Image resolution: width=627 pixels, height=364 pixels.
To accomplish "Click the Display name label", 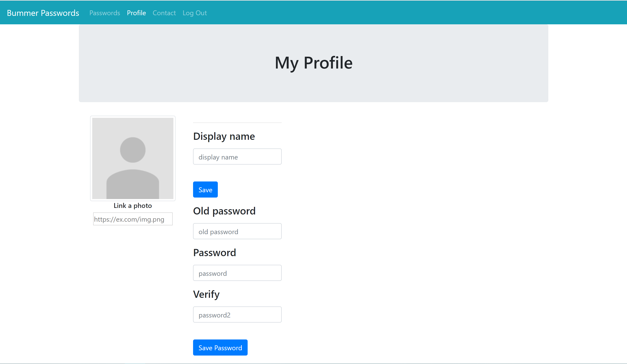I will [224, 136].
